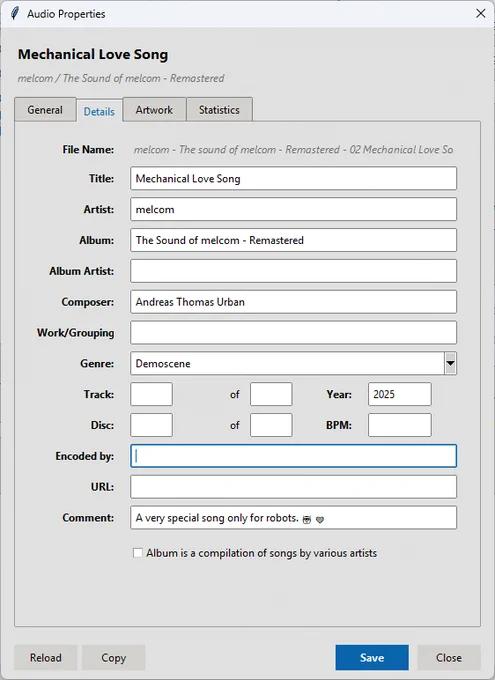Click the total tracks field after Track
495x680 pixels.
coord(271,394)
